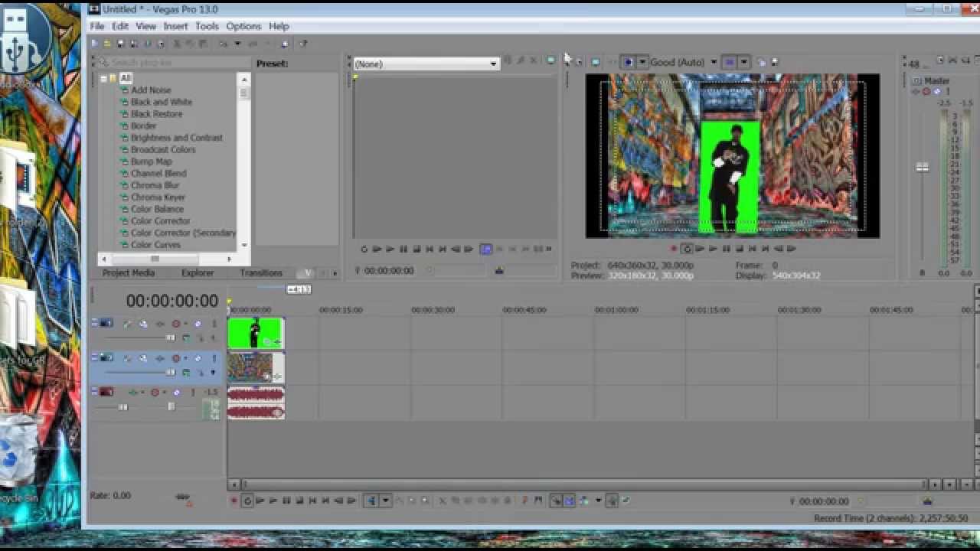Switch to the Explorer tab
The height and width of the screenshot is (551, 980).
coord(198,272)
